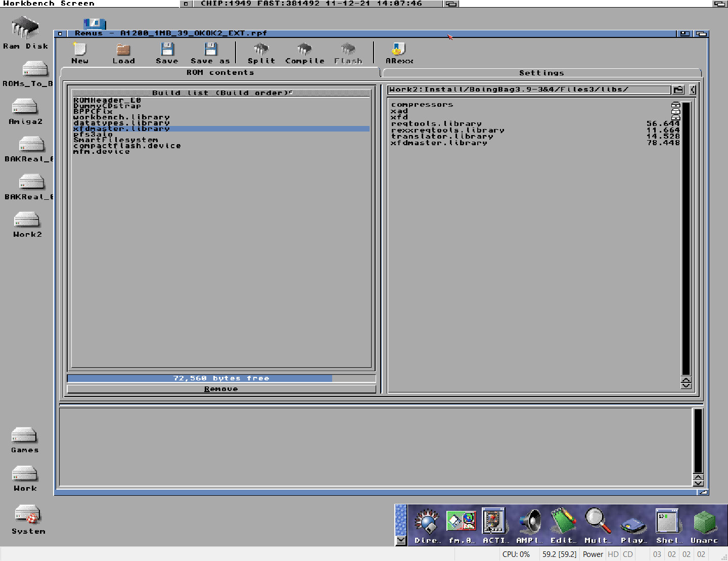Image resolution: width=728 pixels, height=561 pixels.
Task: Click the file list scroll down arrow
Action: [686, 385]
